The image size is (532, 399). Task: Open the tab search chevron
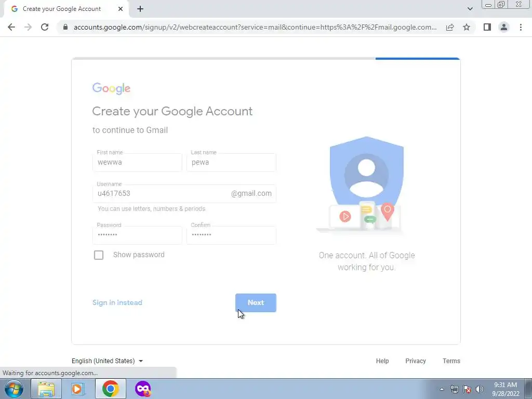tap(470, 9)
